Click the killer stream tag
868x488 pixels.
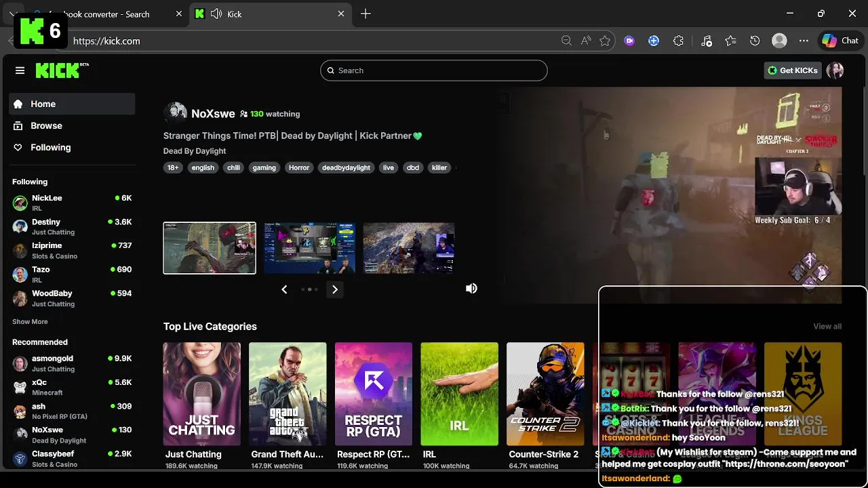pyautogui.click(x=439, y=167)
